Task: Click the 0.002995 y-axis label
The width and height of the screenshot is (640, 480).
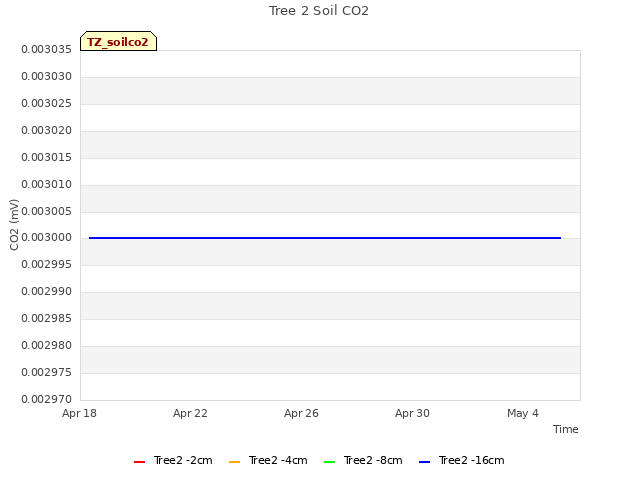Action: (47, 264)
